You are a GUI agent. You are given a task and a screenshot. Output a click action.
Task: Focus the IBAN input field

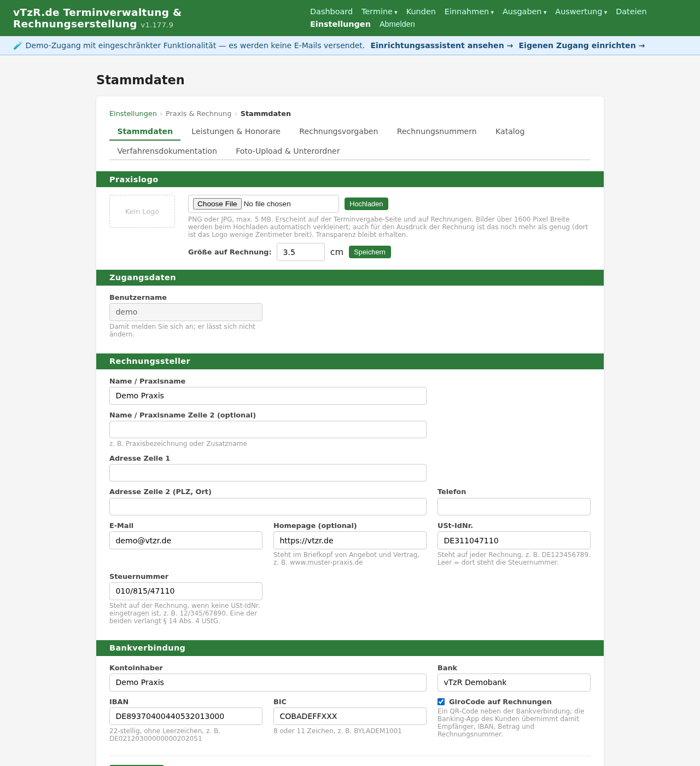[186, 716]
